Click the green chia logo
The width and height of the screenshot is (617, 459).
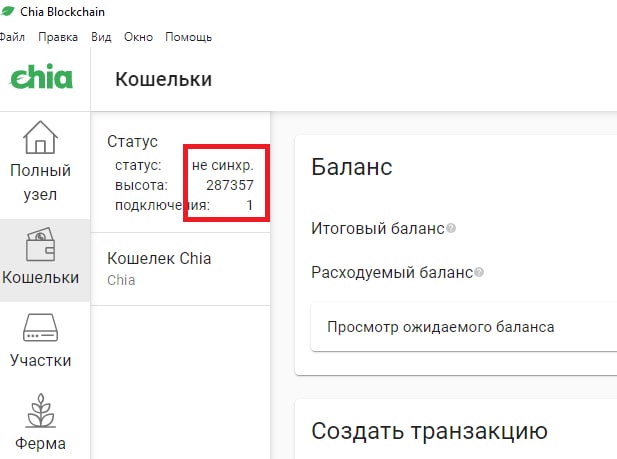point(41,76)
